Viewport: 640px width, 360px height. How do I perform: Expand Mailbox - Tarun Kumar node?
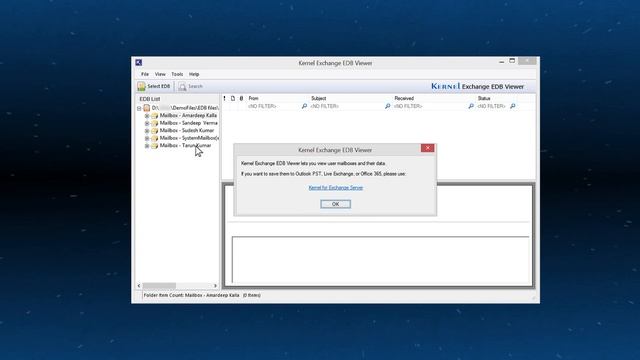click(147, 146)
